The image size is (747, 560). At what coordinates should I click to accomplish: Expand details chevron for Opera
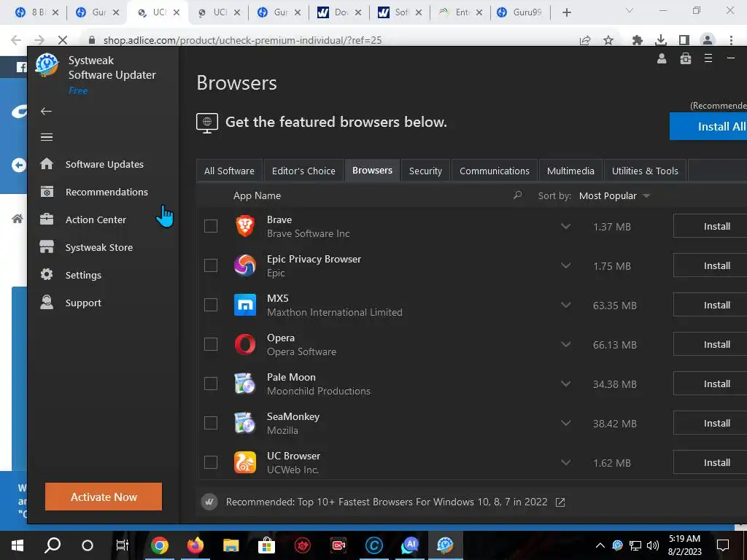pyautogui.click(x=565, y=344)
